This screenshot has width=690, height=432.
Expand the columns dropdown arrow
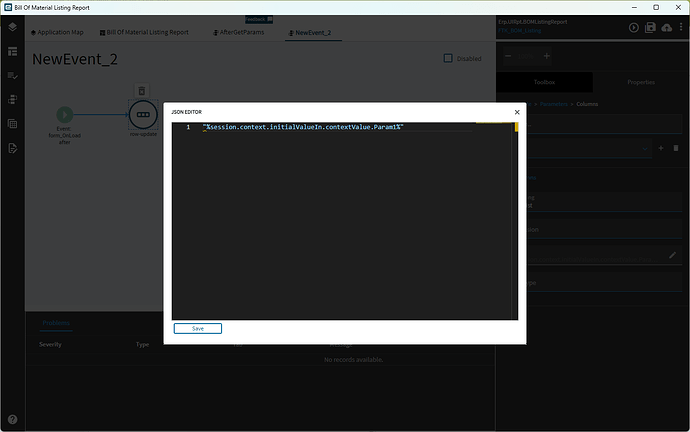645,149
